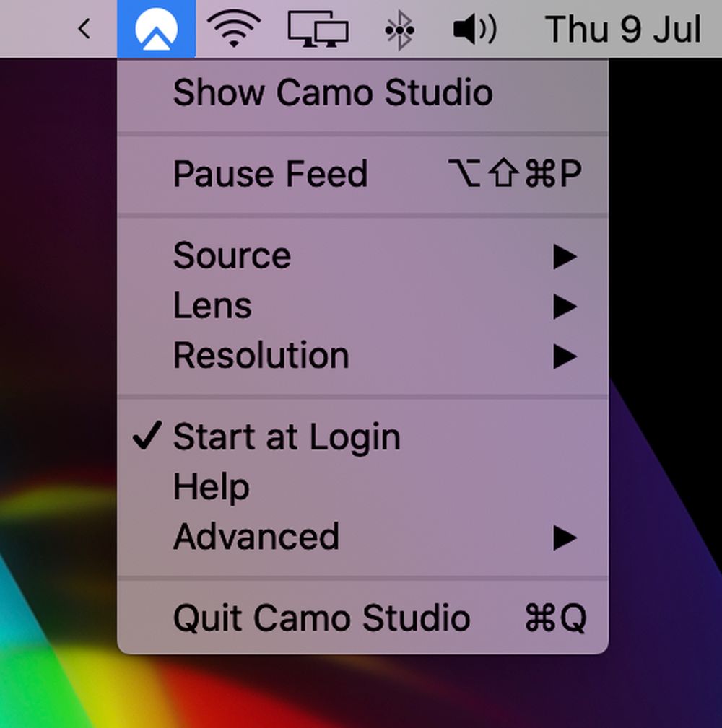Choose Pause Feed from the menu
722x728 pixels.
click(363, 174)
